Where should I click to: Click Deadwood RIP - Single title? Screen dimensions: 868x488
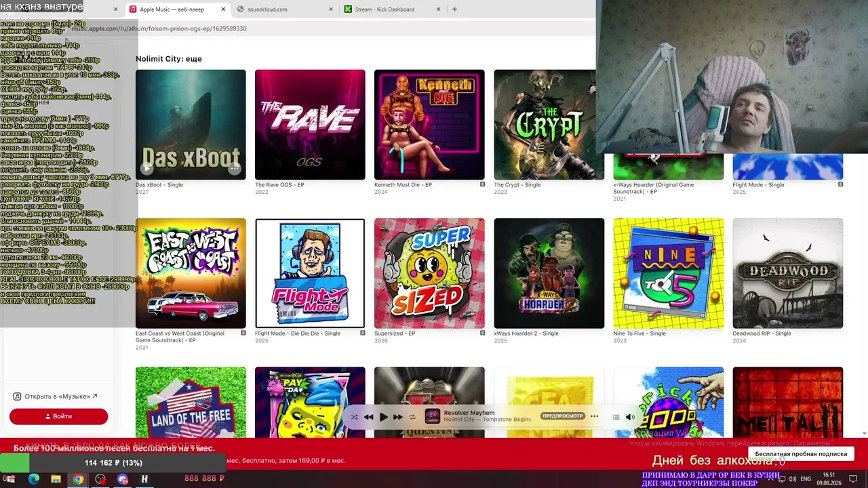click(x=762, y=333)
